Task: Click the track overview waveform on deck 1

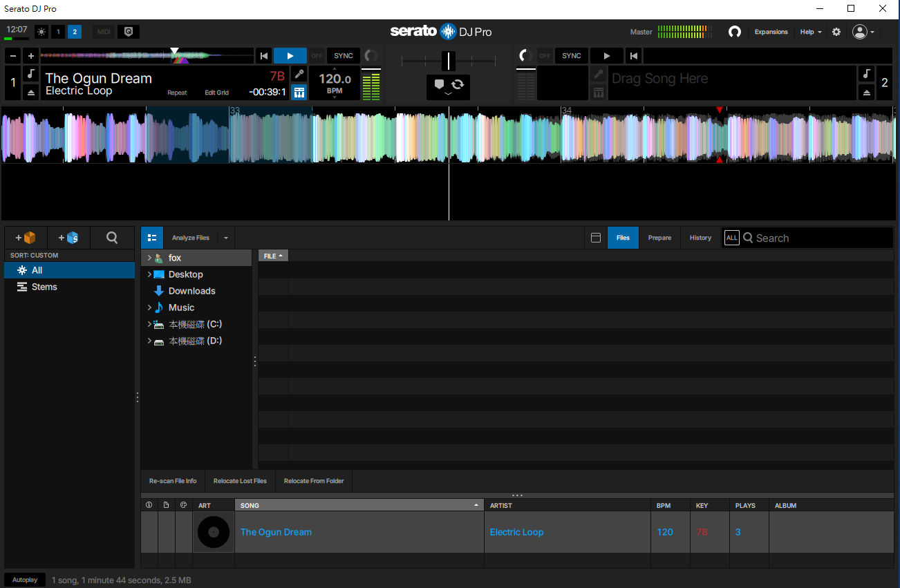Action: (x=147, y=56)
